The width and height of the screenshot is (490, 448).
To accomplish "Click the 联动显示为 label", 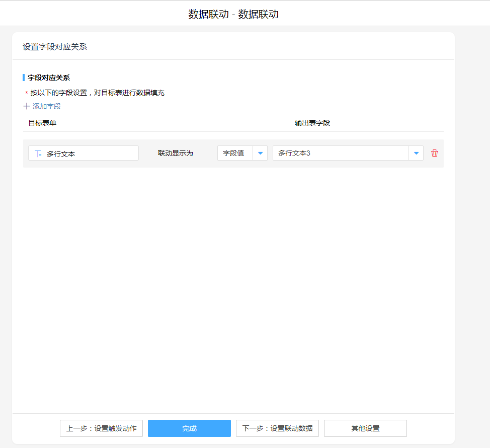I will pyautogui.click(x=176, y=153).
